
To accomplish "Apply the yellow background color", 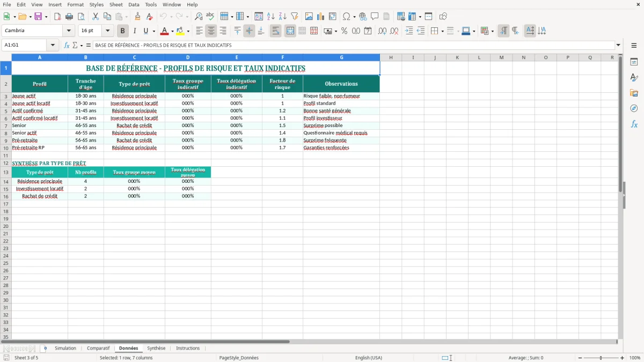I will pos(181,31).
